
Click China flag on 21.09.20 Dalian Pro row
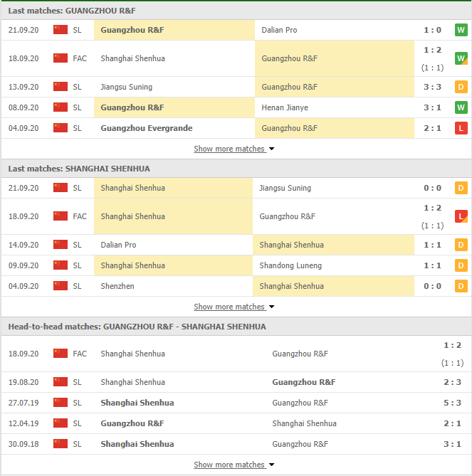point(61,30)
